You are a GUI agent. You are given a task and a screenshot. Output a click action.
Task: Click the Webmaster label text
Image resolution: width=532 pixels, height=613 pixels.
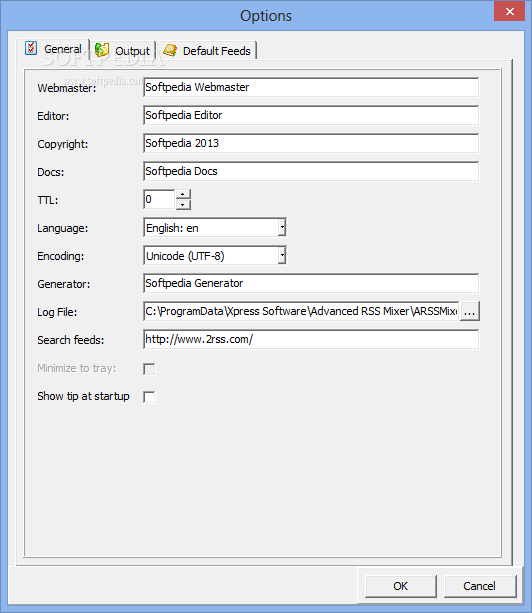point(67,88)
